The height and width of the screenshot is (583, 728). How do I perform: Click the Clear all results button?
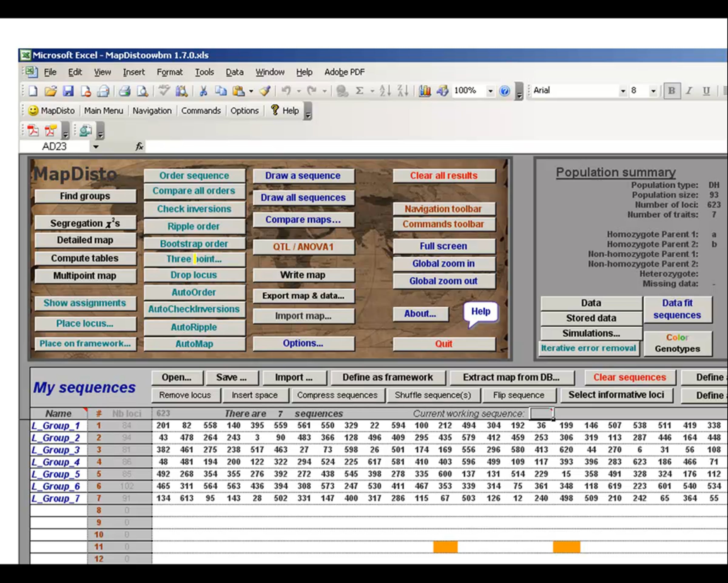[x=444, y=176]
